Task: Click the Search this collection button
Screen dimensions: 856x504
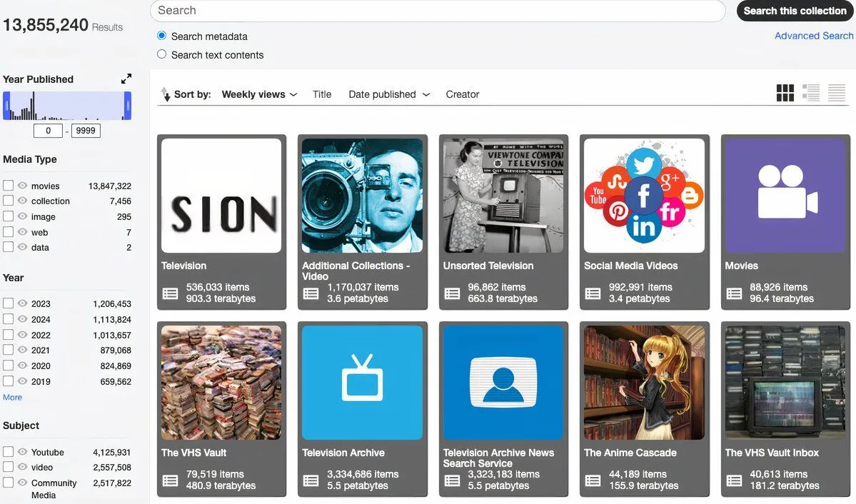Action: 795,11
